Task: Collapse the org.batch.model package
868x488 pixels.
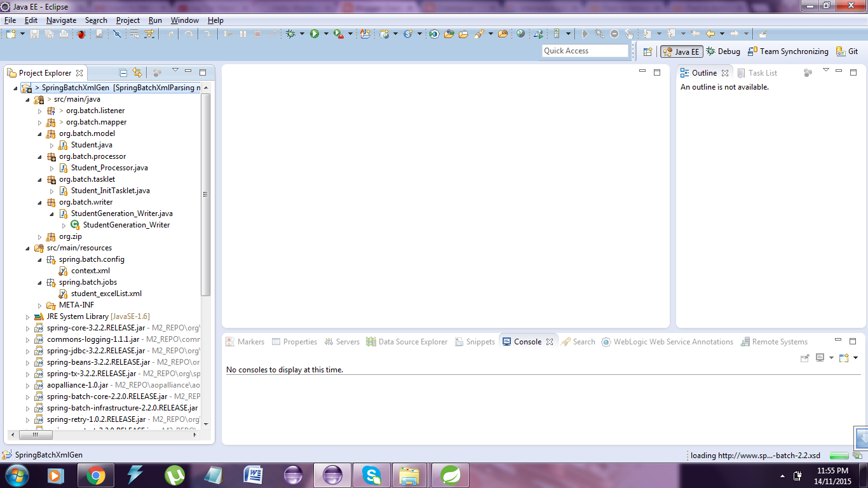Action: (x=39, y=133)
